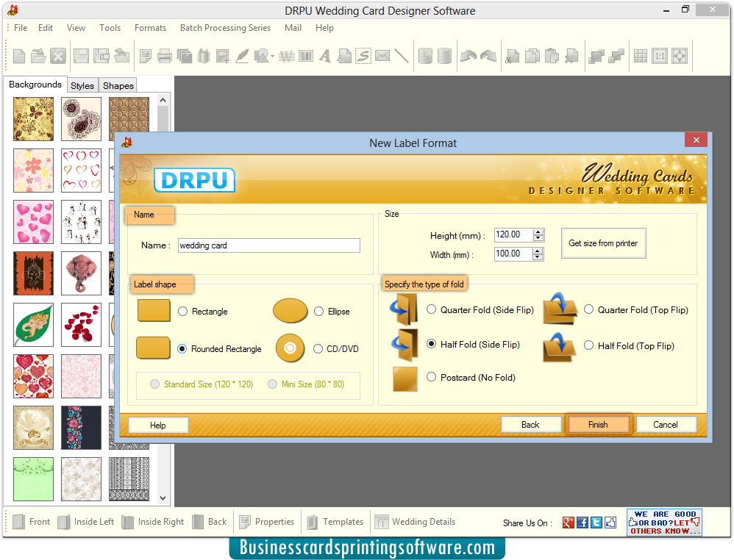Click the envelope email toolbar icon
This screenshot has width=734, height=560.
pyautogui.click(x=382, y=56)
